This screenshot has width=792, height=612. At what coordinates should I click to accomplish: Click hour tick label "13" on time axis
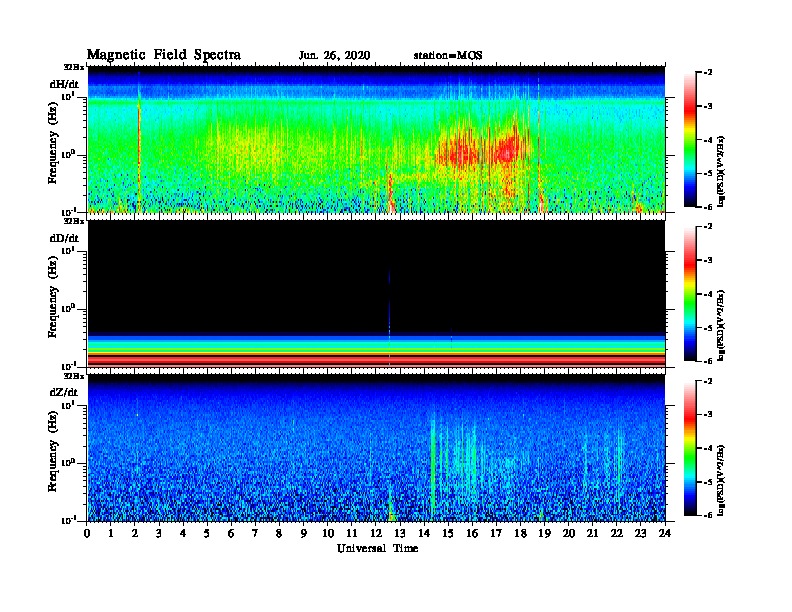pos(400,533)
